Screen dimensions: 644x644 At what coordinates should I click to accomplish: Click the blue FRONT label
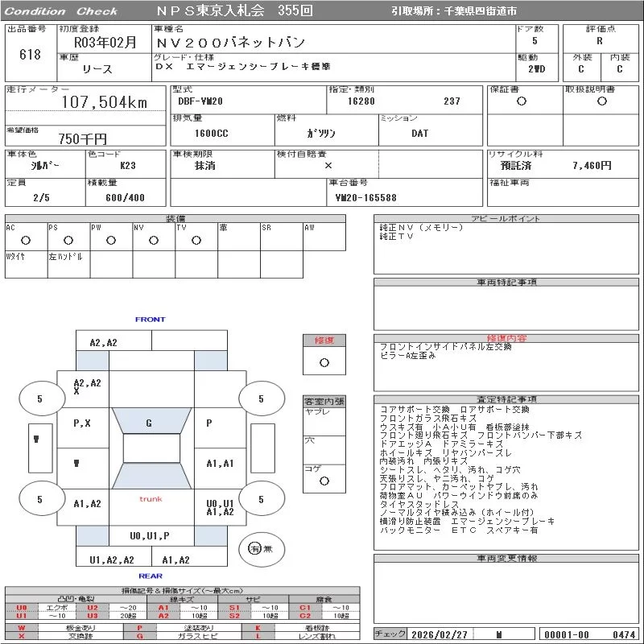pyautogui.click(x=150, y=320)
